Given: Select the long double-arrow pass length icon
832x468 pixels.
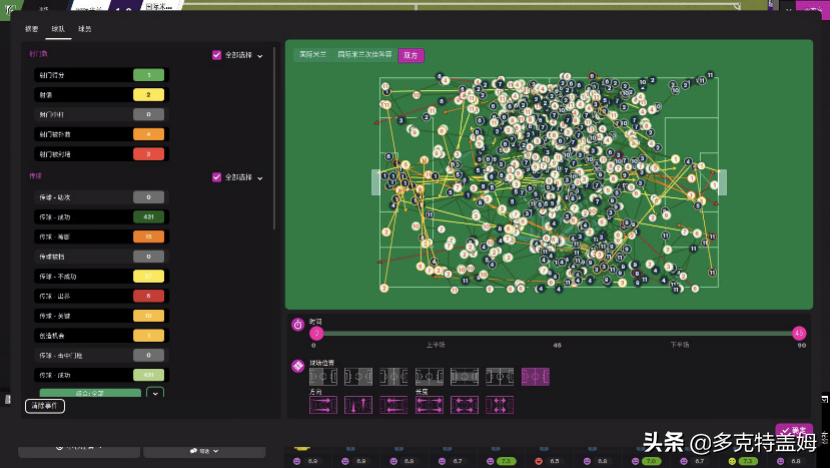Looking at the screenshot, I should [x=429, y=405].
